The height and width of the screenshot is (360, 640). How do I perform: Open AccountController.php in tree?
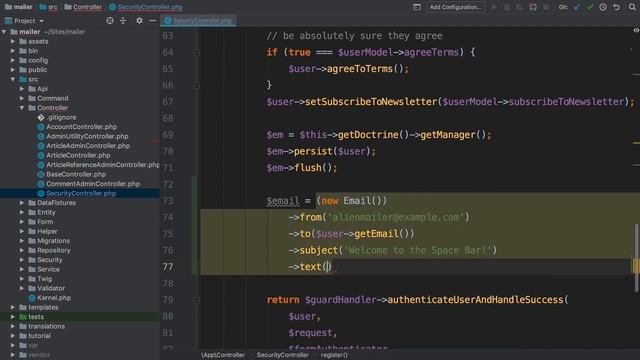[x=81, y=127]
